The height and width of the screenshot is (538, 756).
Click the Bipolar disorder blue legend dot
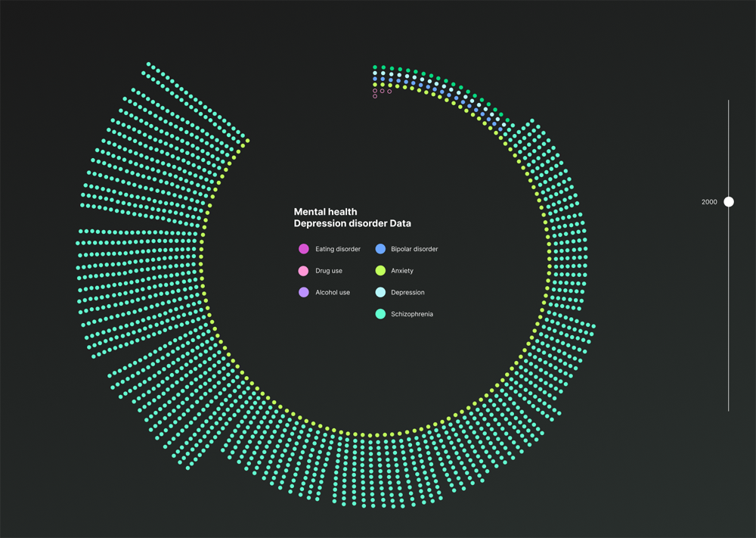(380, 249)
